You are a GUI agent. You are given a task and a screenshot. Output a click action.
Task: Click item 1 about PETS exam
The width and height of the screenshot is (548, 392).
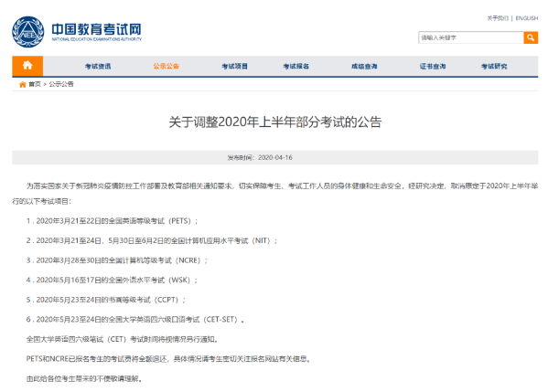[112, 221]
